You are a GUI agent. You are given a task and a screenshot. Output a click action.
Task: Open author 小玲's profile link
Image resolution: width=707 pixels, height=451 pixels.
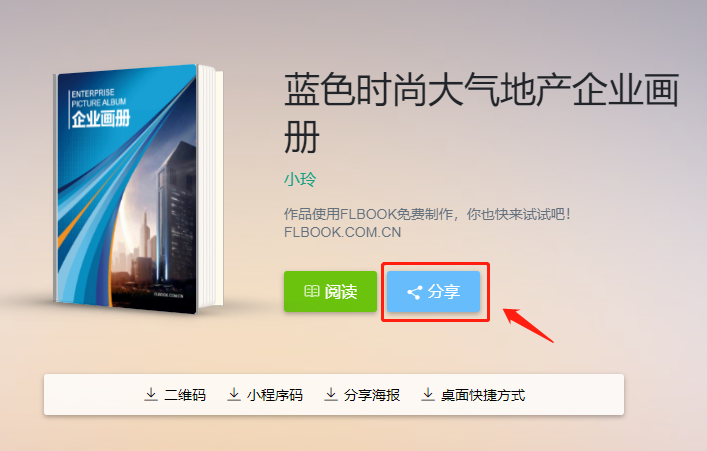(x=300, y=179)
